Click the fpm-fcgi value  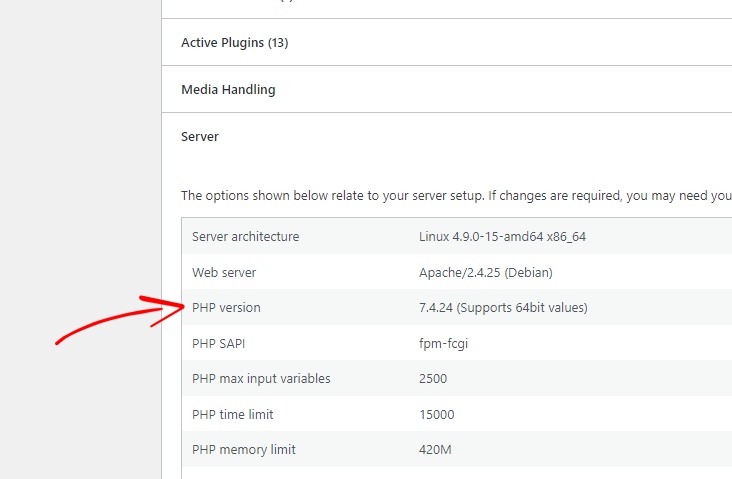coord(443,344)
